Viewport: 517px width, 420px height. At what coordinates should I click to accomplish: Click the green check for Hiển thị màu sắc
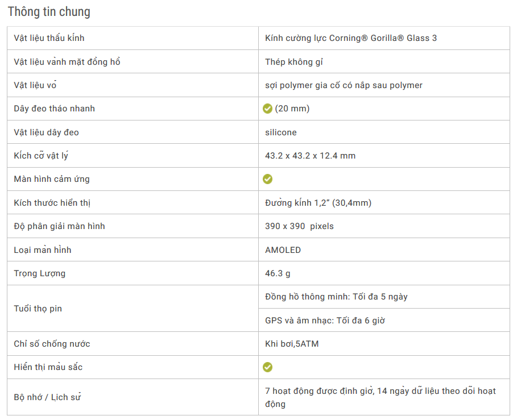pyautogui.click(x=268, y=367)
